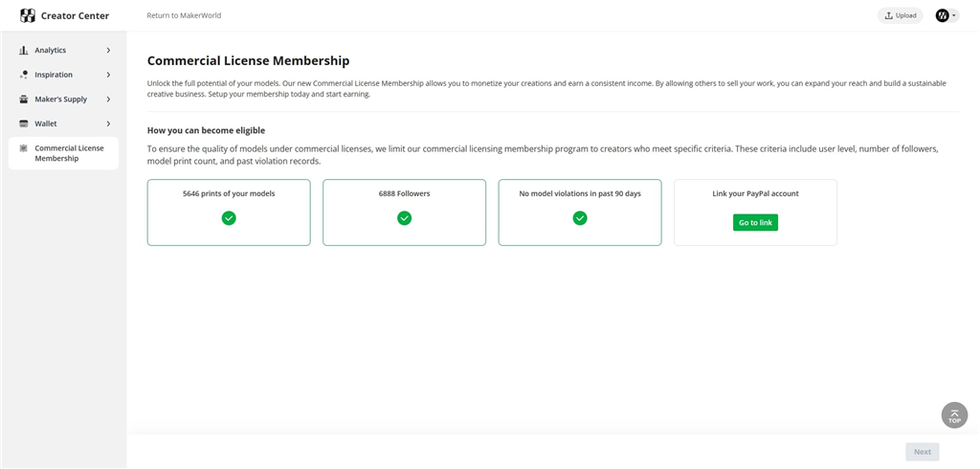Viewport: 980px width, 469px height.
Task: Click the Commercial License Membership icon
Action: pos(24,148)
